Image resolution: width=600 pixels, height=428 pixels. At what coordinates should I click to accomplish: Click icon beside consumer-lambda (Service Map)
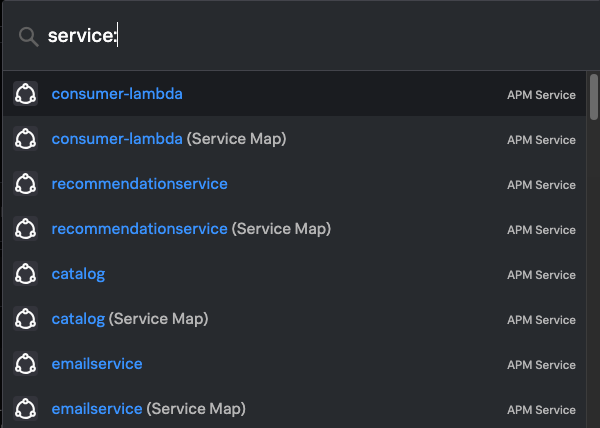click(26, 139)
